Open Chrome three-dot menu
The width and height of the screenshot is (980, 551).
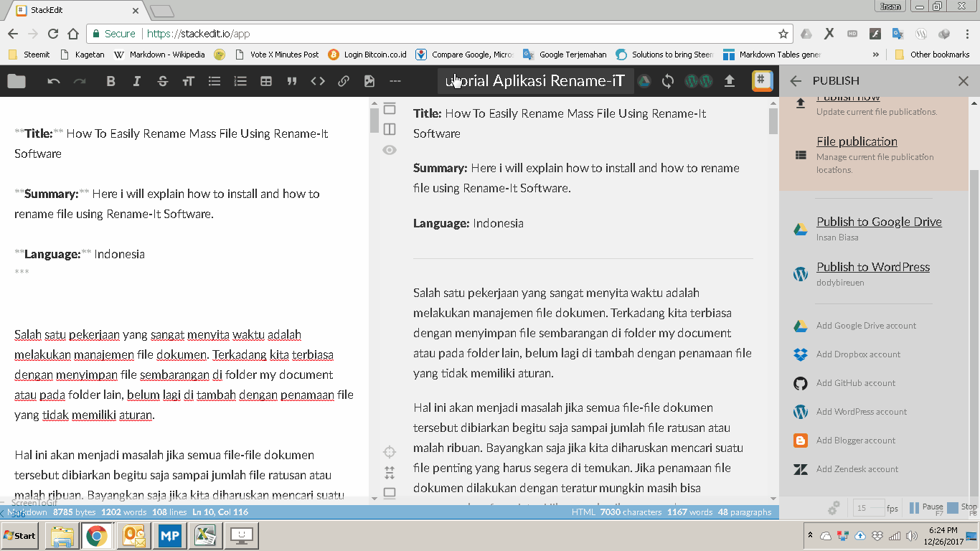[x=966, y=34]
